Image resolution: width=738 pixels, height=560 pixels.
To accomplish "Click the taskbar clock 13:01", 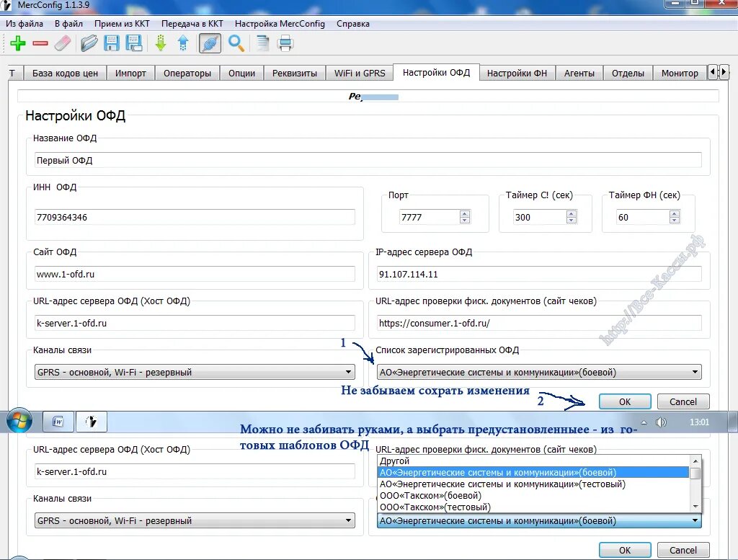I will point(699,422).
